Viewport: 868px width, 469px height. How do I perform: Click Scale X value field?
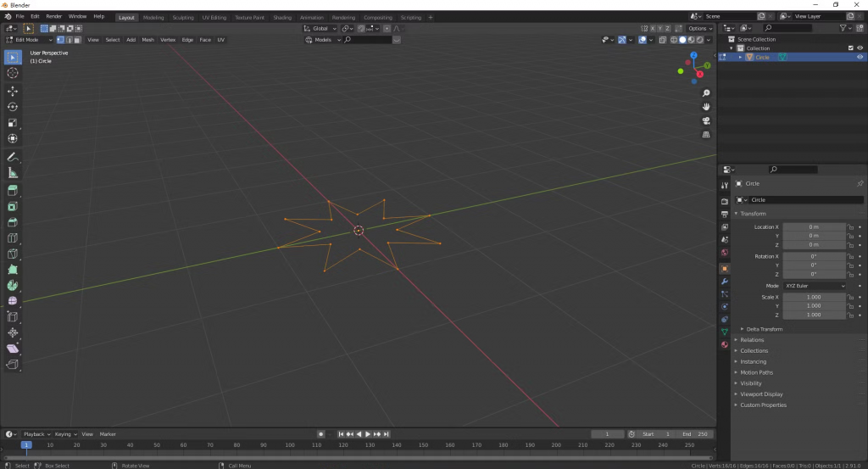tap(814, 298)
